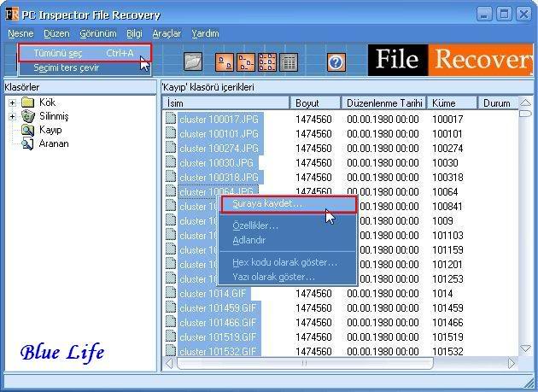The width and height of the screenshot is (538, 392).
Task: Choose Hex kodu olarak göster entry
Action: 289,262
